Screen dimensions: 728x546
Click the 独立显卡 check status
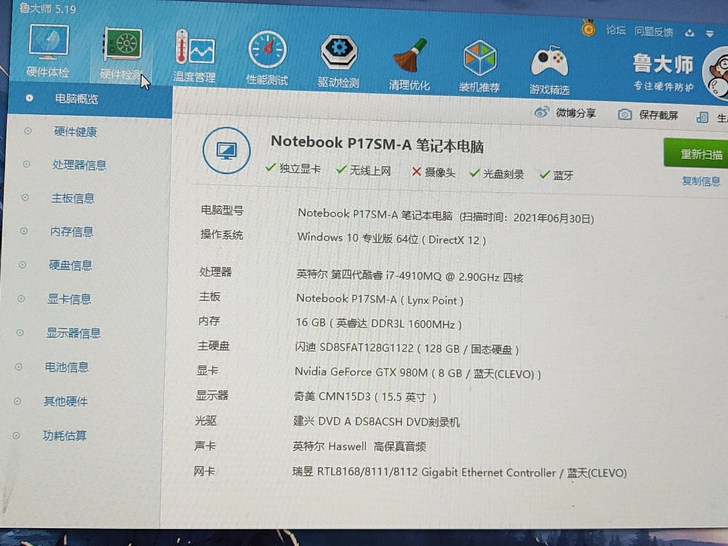(292, 168)
